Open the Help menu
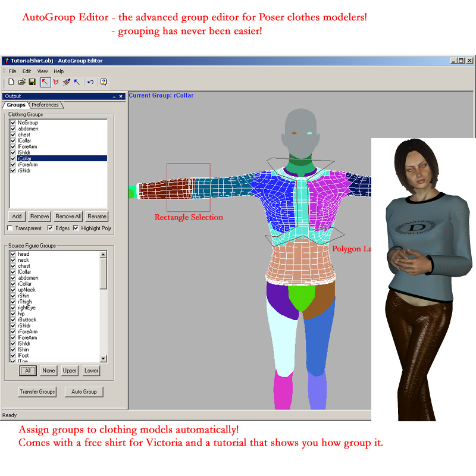476x476 pixels. 58,71
